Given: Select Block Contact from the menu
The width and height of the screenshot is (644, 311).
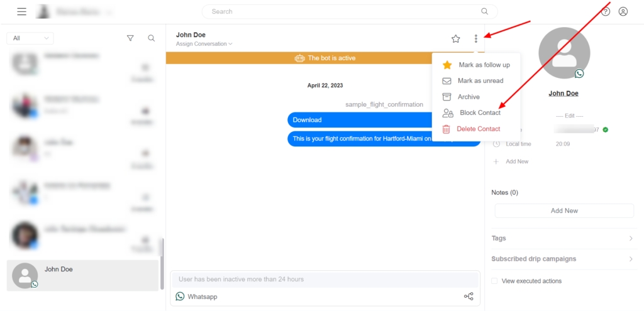Looking at the screenshot, I should [x=480, y=113].
